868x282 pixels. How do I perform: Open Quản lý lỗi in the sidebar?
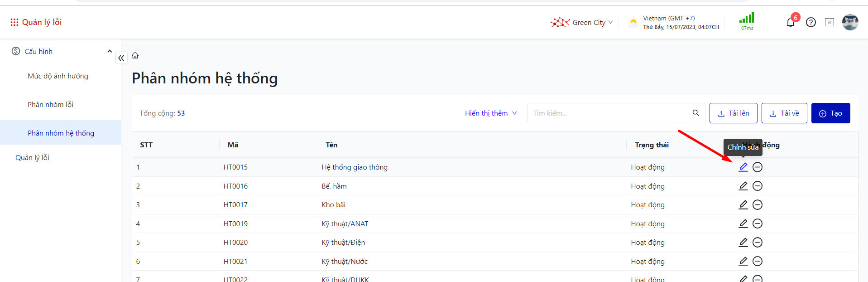point(33,158)
